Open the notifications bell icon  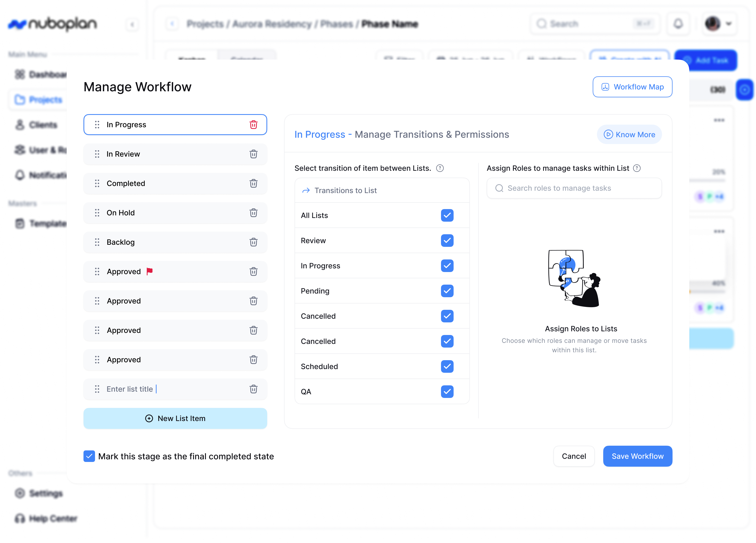[678, 24]
